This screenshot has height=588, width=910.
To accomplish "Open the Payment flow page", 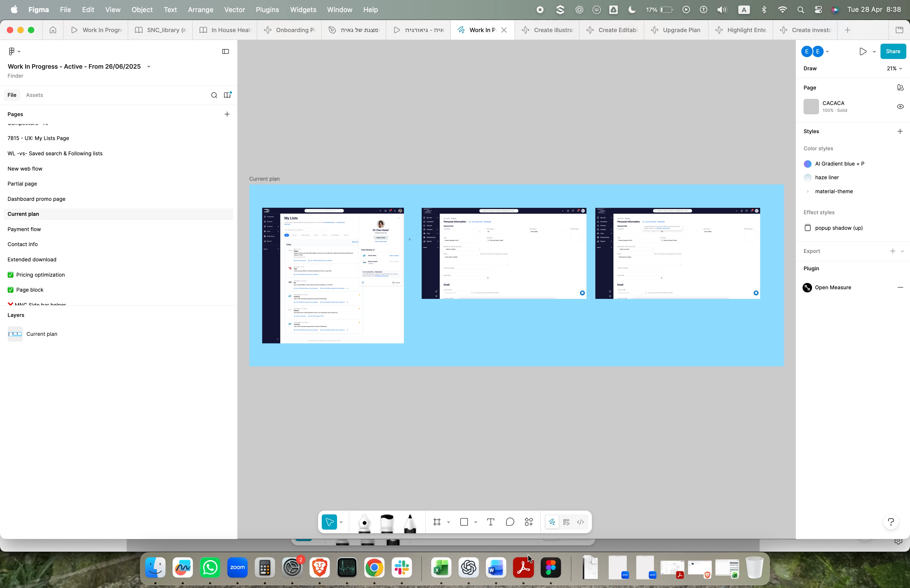I will tap(24, 229).
